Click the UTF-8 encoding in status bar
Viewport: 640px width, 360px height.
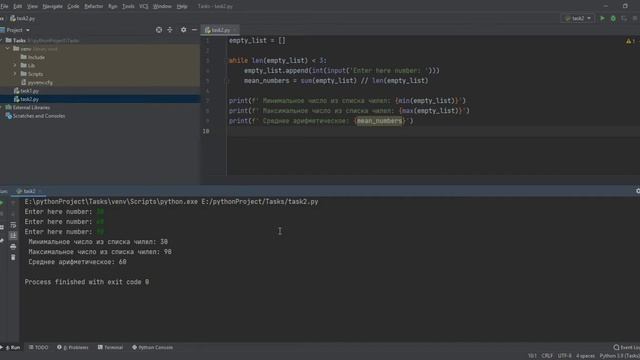pyautogui.click(x=564, y=356)
